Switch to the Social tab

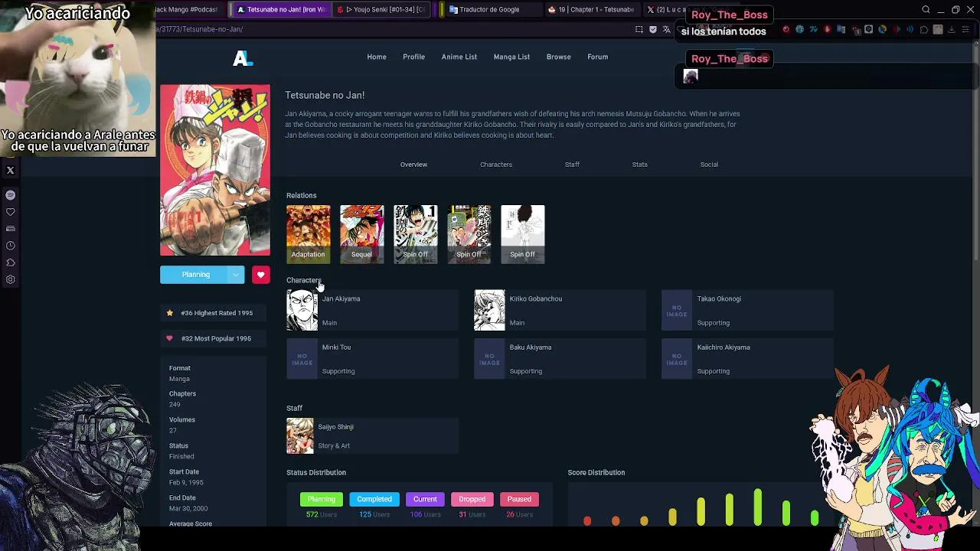709,165
